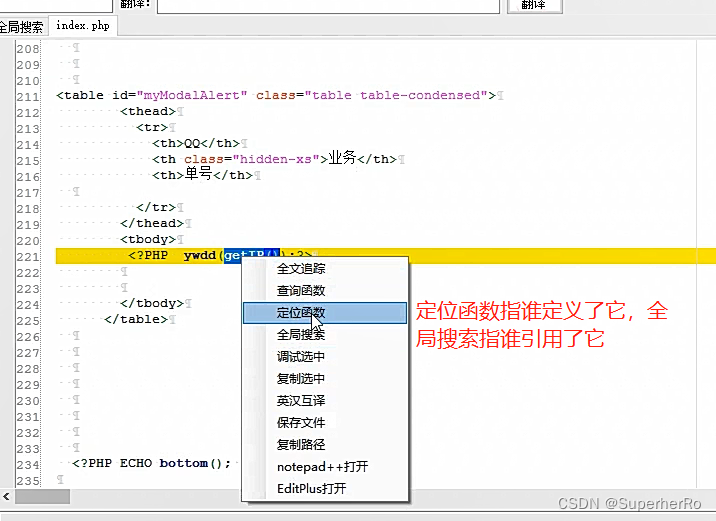
Task: Click the </tr> closing tag on line 218
Action: click(x=156, y=207)
